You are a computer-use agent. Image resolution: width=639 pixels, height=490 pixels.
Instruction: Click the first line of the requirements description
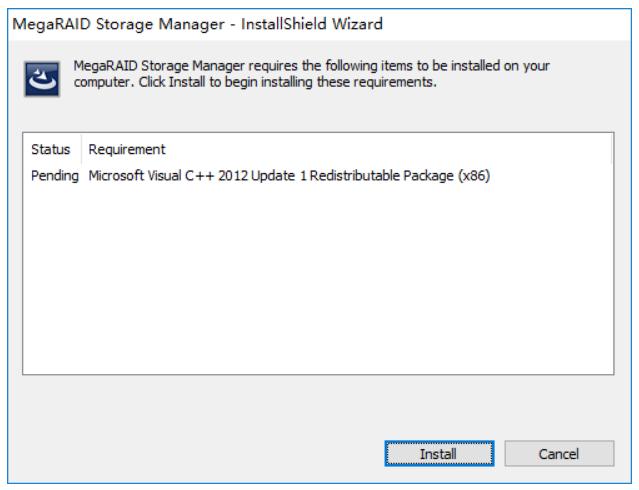(312, 66)
